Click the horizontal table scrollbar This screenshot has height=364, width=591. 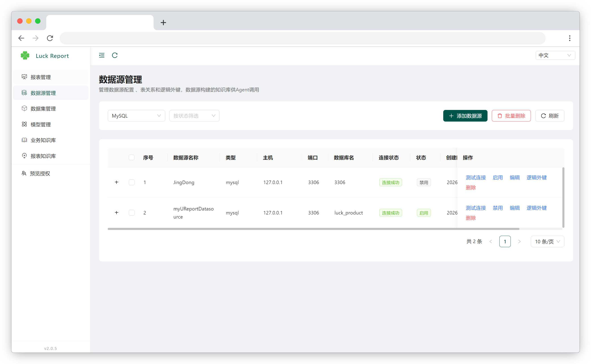pos(313,229)
